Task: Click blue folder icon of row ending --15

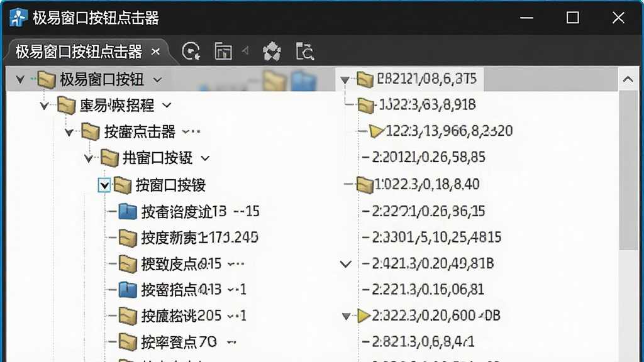Action: point(128,211)
